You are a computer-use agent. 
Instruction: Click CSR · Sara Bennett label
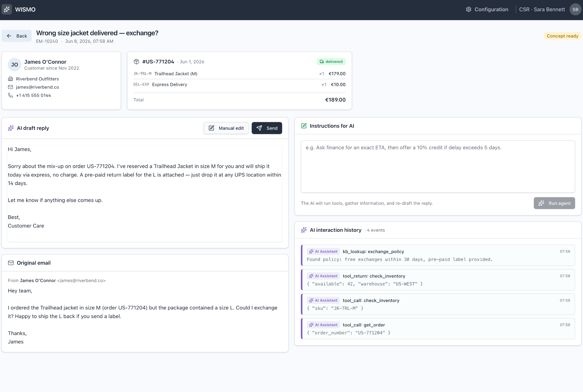coord(542,9)
